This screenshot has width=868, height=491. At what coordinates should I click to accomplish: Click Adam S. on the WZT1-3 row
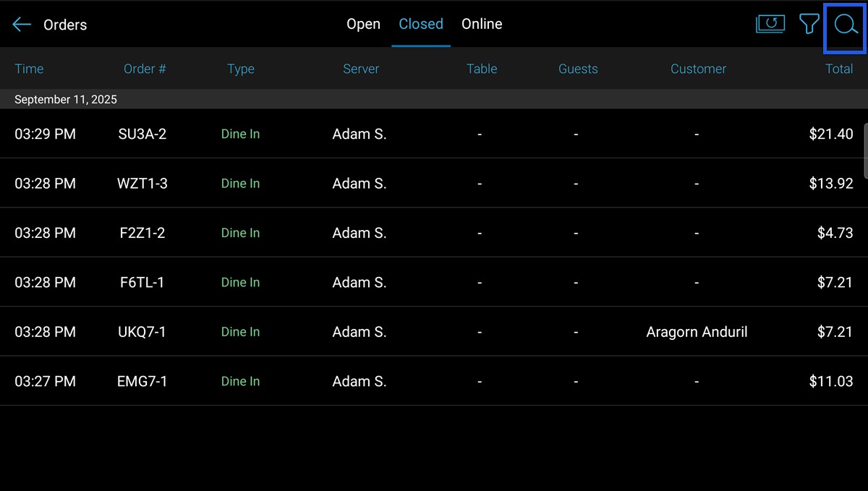[359, 184]
